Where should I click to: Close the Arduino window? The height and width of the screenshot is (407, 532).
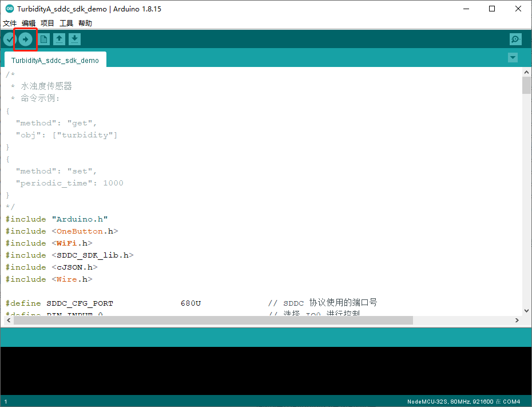[x=518, y=9]
